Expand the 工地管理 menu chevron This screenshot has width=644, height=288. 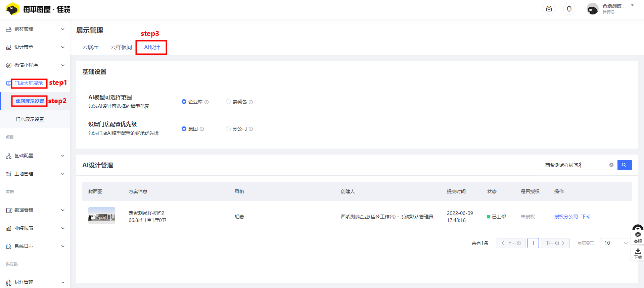pos(63,174)
